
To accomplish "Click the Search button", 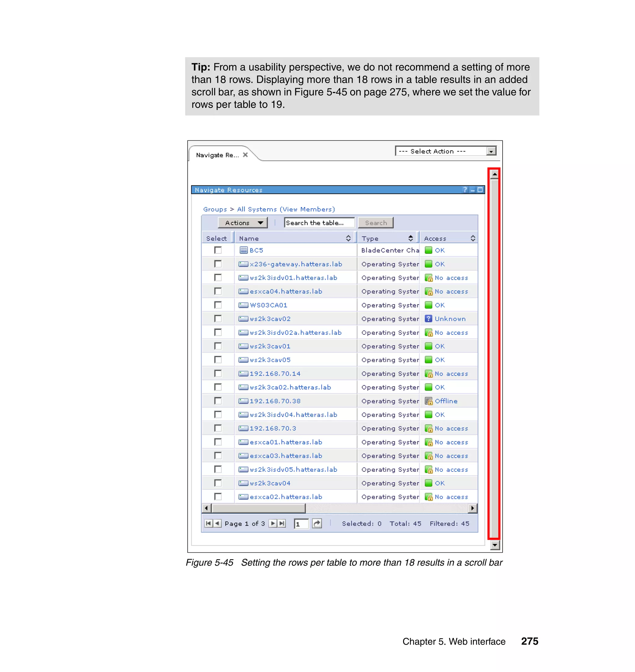I will [x=376, y=223].
